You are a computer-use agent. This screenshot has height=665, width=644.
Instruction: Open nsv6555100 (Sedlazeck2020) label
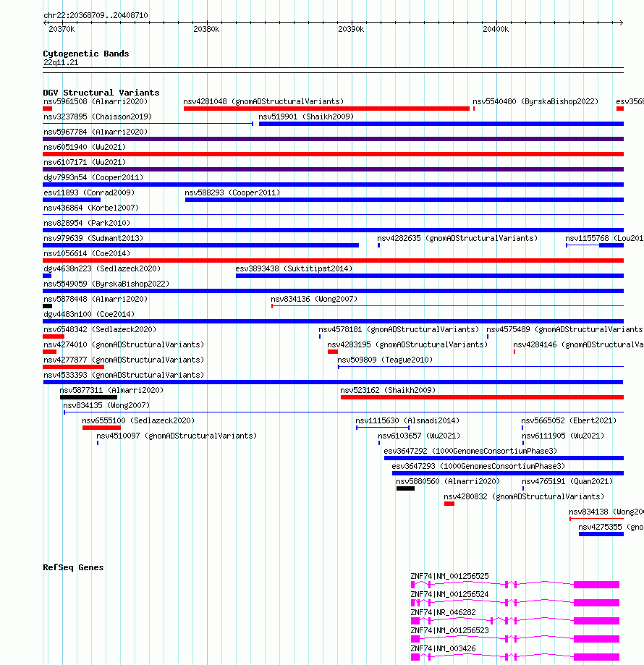coord(138,420)
